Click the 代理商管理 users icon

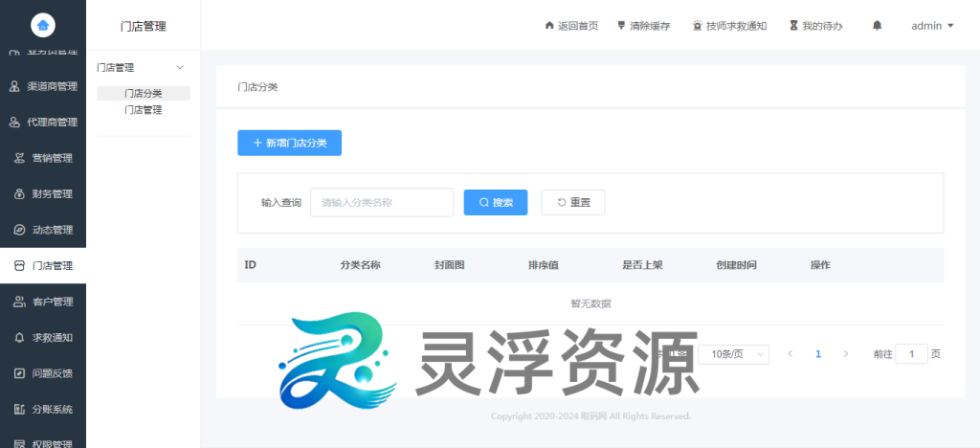[x=14, y=123]
